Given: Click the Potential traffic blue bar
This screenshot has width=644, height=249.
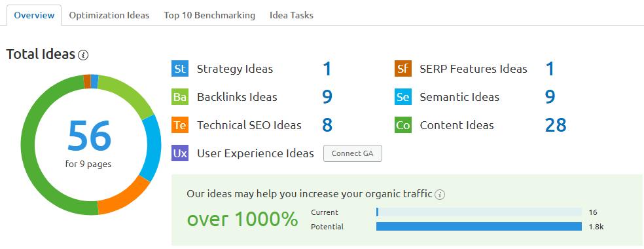Looking at the screenshot, I should coord(479,227).
